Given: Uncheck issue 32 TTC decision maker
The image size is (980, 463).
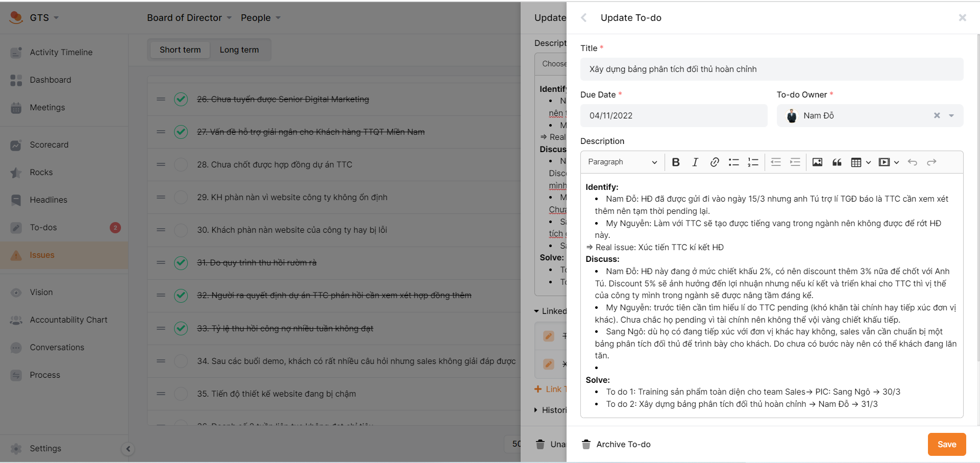Looking at the screenshot, I should click(181, 295).
